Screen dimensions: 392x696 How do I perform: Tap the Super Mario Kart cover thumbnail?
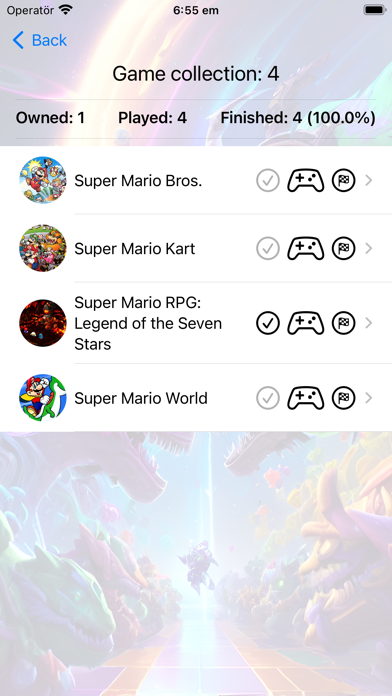click(43, 249)
